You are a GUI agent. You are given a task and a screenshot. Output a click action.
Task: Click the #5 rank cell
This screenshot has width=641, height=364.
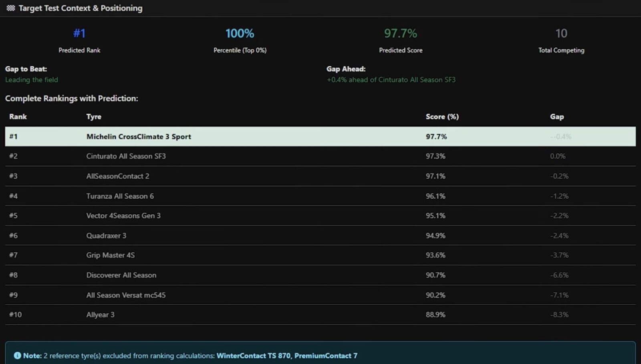pos(14,215)
